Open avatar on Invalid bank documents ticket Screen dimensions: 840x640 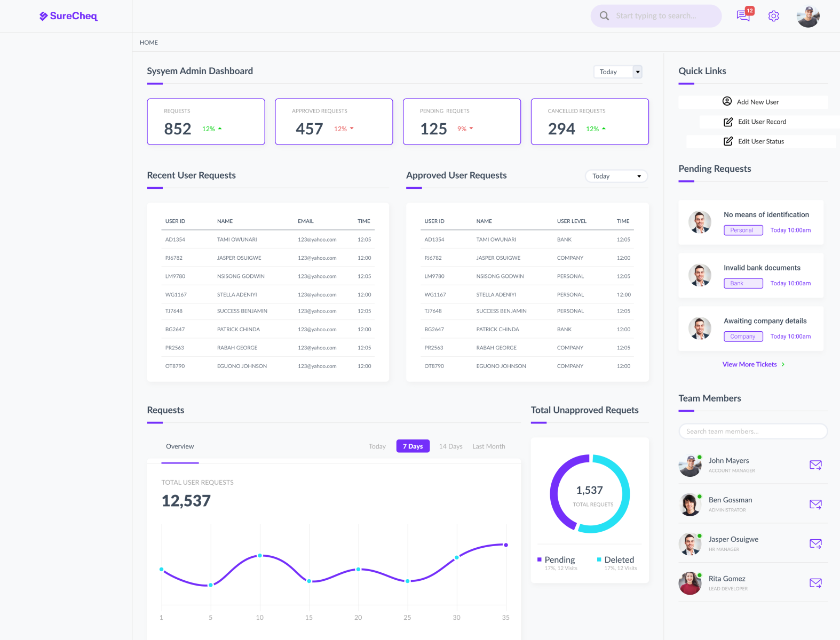(700, 275)
